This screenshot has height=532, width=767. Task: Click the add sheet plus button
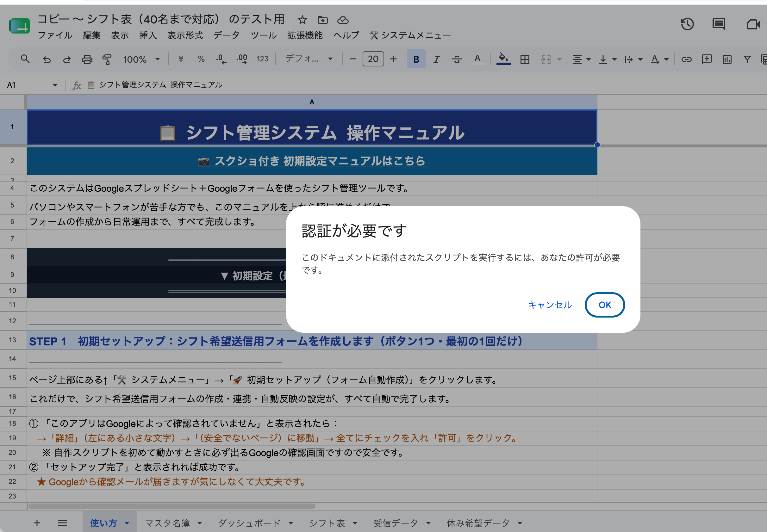[x=37, y=523]
